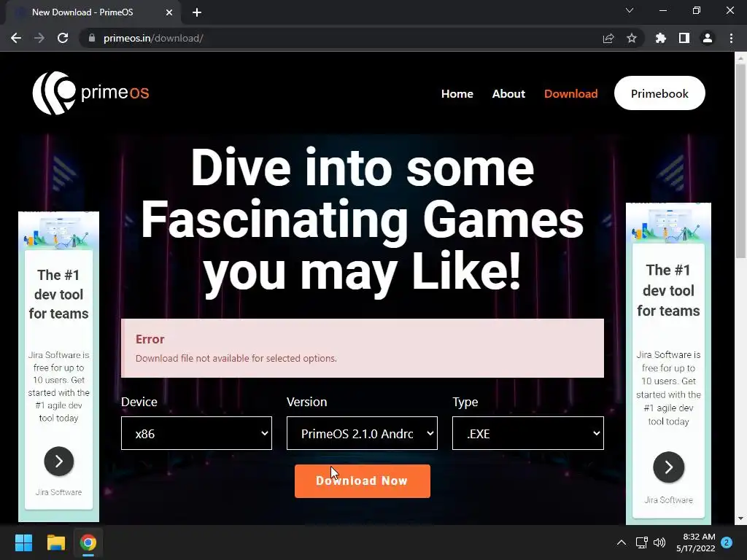Click the network tray icon
This screenshot has width=747, height=560.
click(641, 542)
